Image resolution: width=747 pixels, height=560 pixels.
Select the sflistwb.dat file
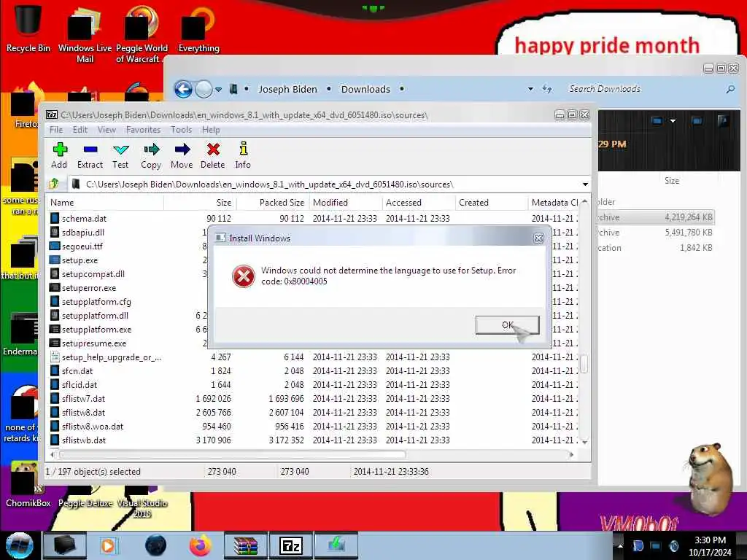(x=83, y=440)
